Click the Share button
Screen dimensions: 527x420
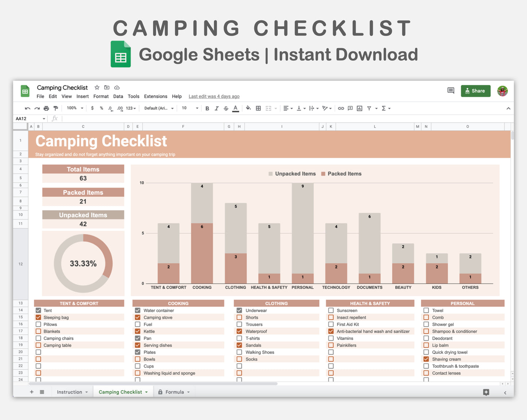(475, 91)
